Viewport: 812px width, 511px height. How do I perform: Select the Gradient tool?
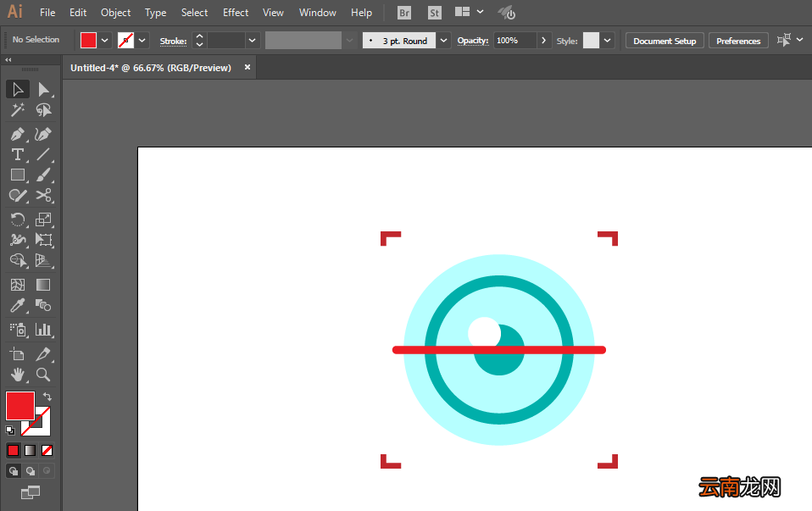click(43, 285)
